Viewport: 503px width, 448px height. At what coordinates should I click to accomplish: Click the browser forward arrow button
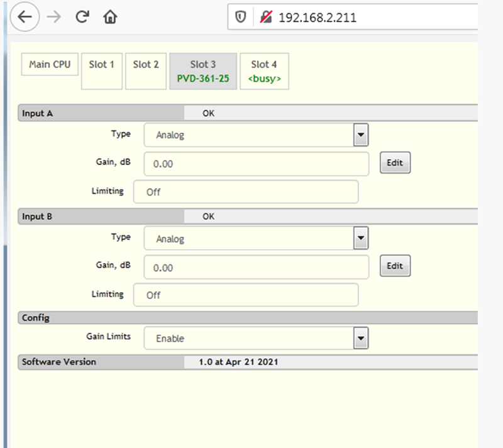tap(54, 18)
